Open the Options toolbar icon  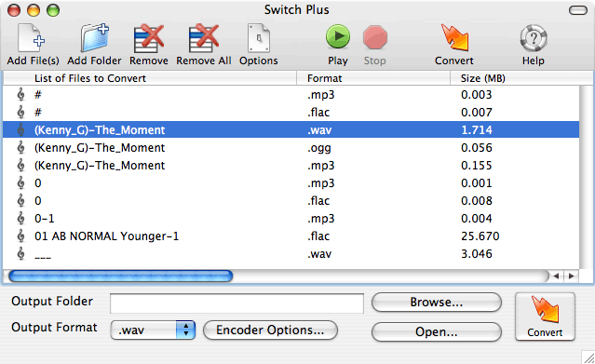coord(259,38)
